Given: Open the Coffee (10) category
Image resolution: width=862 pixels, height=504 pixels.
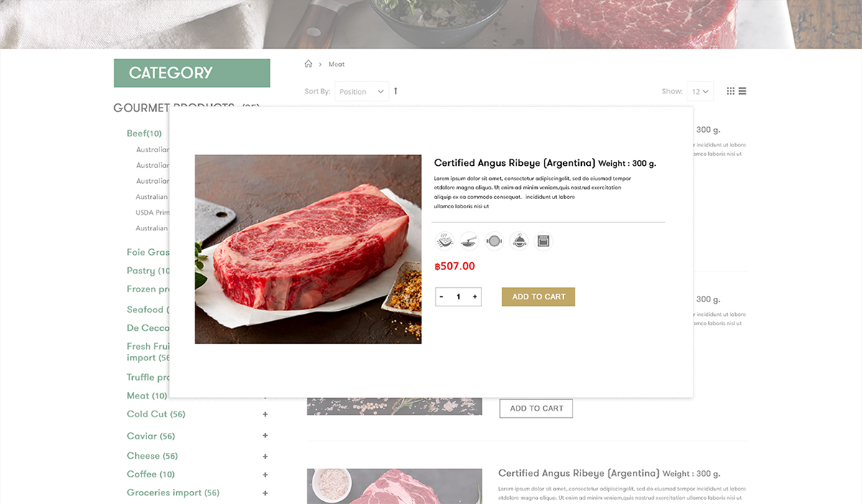Looking at the screenshot, I should pyautogui.click(x=151, y=475).
